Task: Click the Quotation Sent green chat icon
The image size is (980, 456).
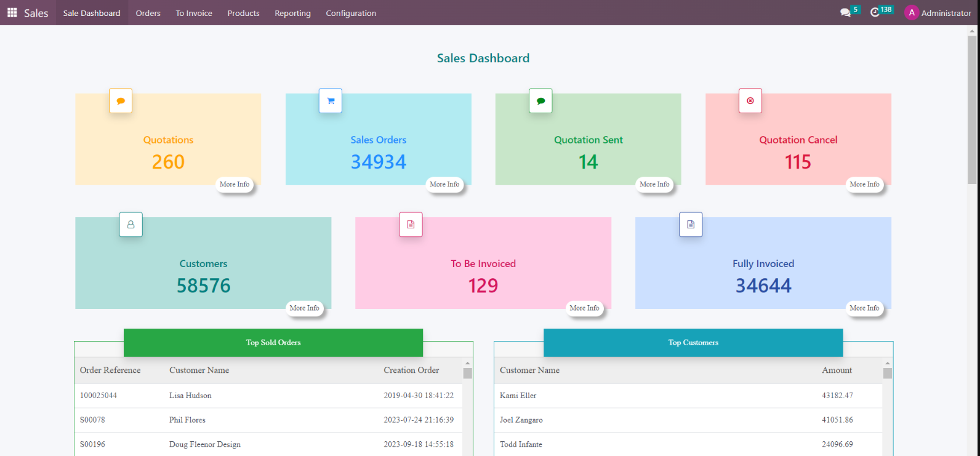Action: [x=540, y=101]
